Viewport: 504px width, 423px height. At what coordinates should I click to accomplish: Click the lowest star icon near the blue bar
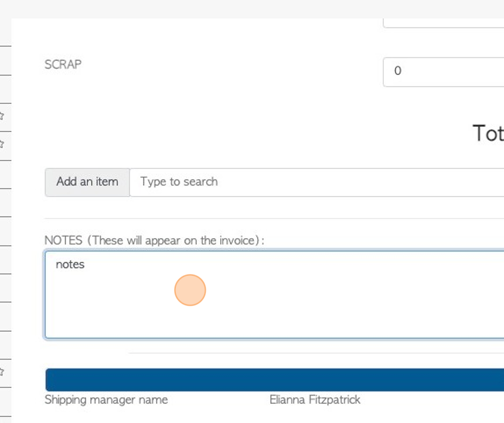pyautogui.click(x=2, y=372)
